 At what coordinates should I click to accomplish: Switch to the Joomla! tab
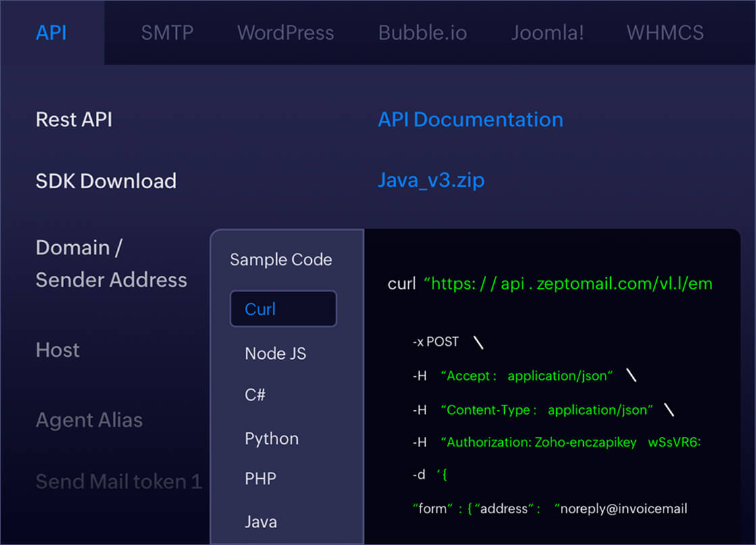[x=547, y=33]
